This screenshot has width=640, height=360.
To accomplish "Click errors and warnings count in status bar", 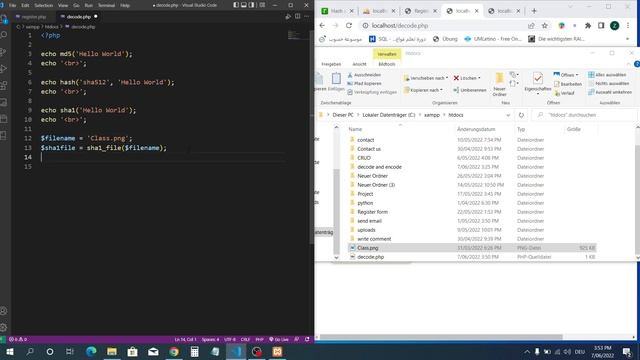I will pos(18,339).
